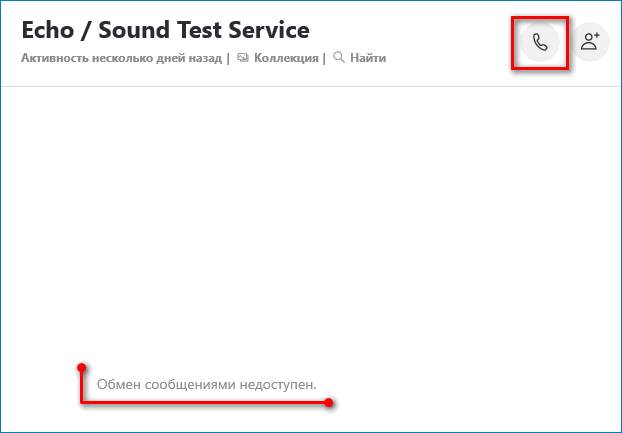Click the Активность несколько дней назад status
Image resolution: width=622 pixels, height=433 pixels.
point(121,58)
